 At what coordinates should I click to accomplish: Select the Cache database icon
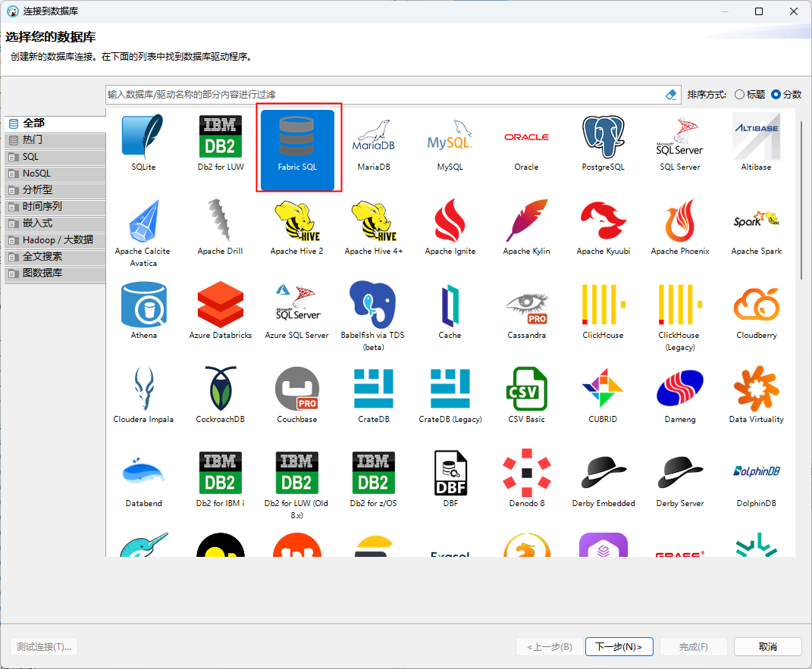[450, 305]
